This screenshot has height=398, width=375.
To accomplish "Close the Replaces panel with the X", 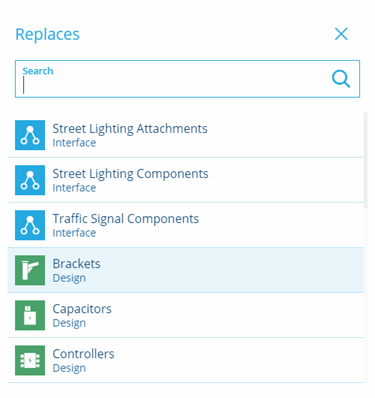I will tap(341, 34).
